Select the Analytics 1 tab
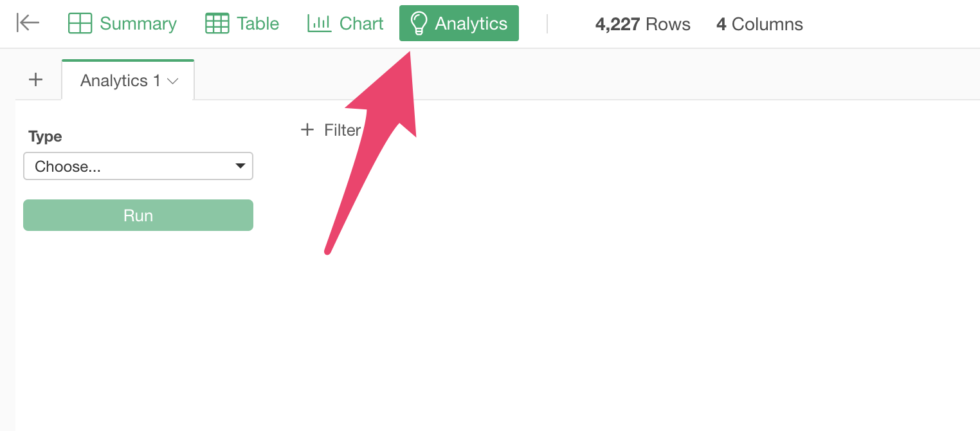This screenshot has height=431, width=980. (128, 80)
